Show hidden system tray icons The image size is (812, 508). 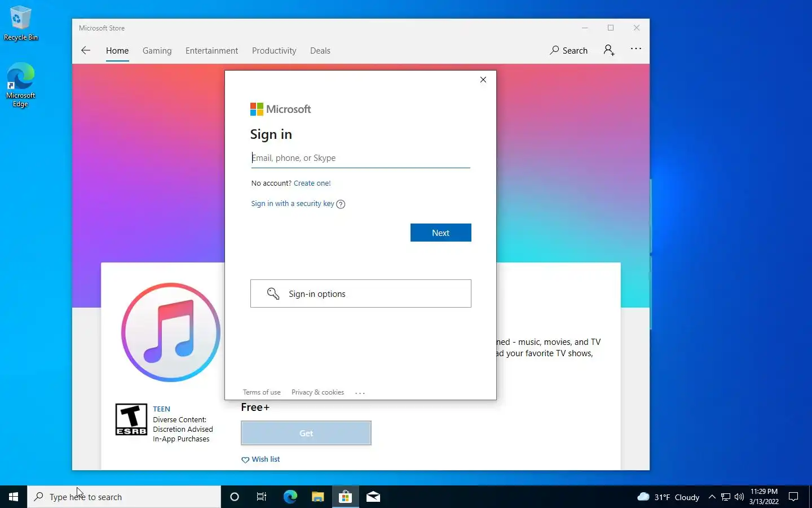pyautogui.click(x=712, y=497)
